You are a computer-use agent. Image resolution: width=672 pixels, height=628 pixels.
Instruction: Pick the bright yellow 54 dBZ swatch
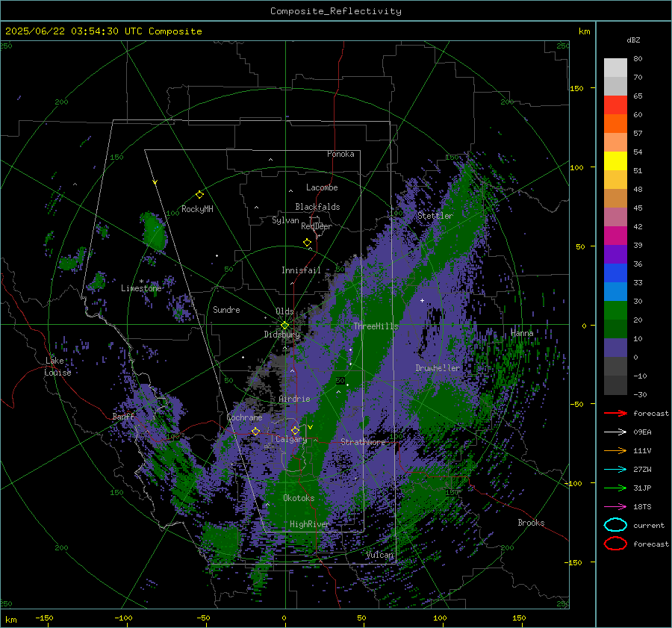(x=615, y=161)
